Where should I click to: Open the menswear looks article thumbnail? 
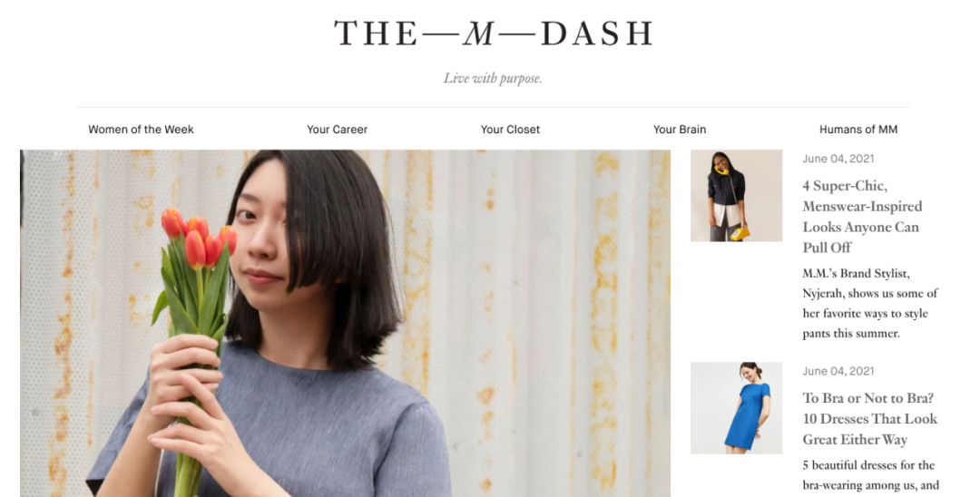click(736, 195)
